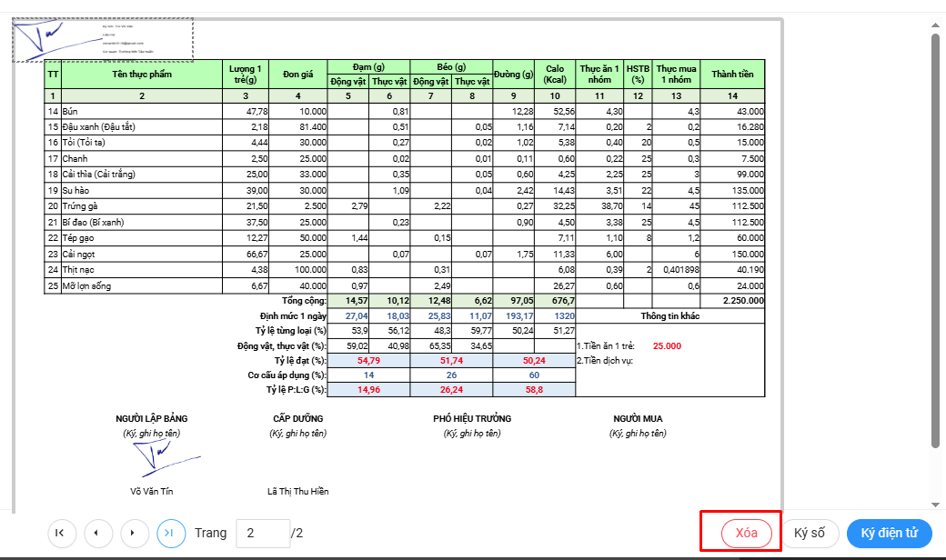Screen dimensions: 946x560
Task: Click the Tên thực phẩm column header
Action: [142, 75]
